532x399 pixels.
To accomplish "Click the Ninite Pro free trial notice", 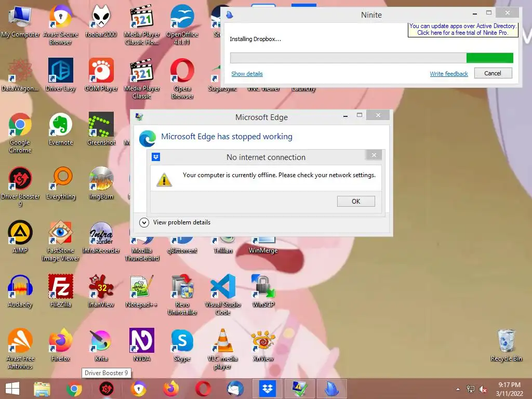I will (463, 29).
